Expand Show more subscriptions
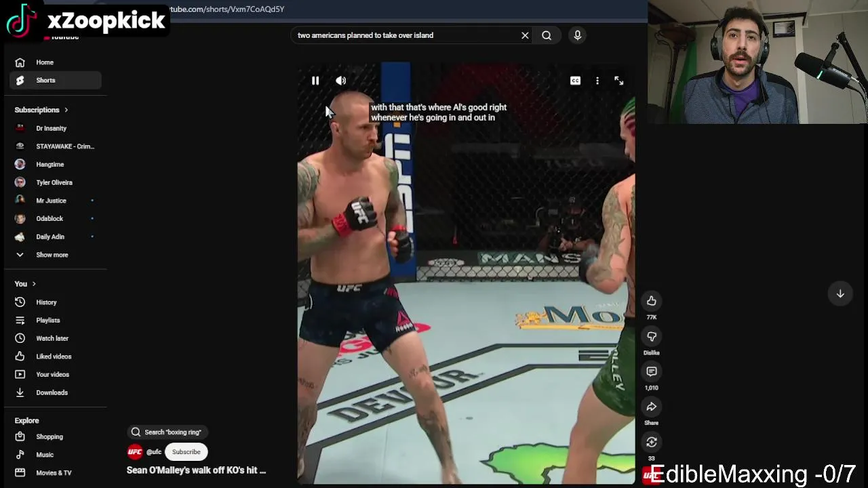 coord(56,255)
